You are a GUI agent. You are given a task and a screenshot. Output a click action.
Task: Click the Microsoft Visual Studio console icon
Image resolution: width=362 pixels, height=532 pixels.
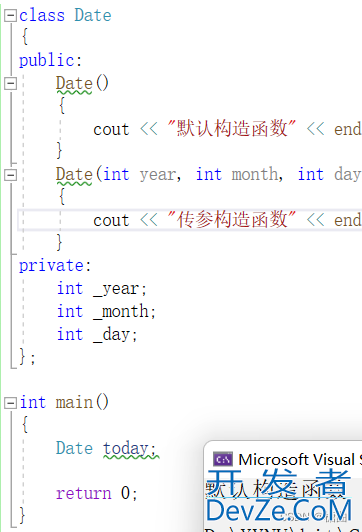(223, 459)
